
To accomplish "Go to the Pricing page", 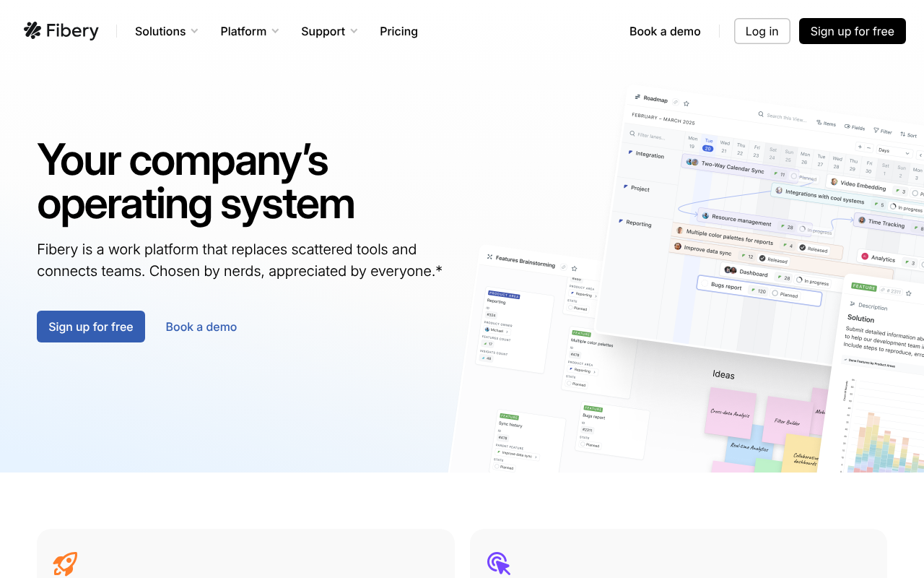I will [398, 31].
